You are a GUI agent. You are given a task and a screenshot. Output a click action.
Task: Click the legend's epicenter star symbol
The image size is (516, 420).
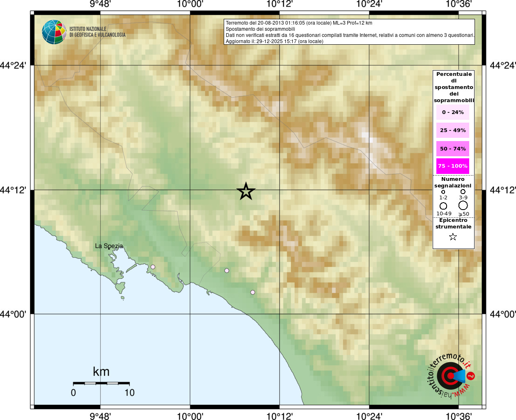click(x=453, y=237)
